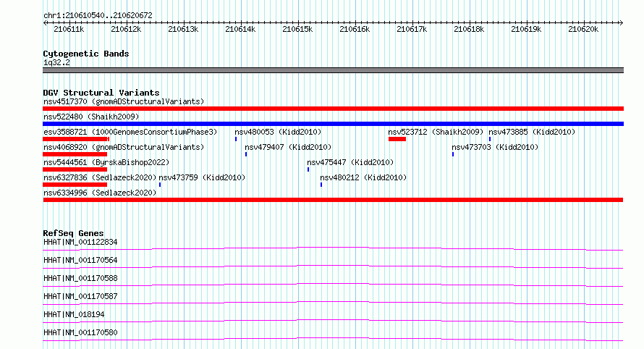Viewport: 644px width, 349px height.
Task: Select the red nsv4517370 variant bar
Action: [x=333, y=109]
